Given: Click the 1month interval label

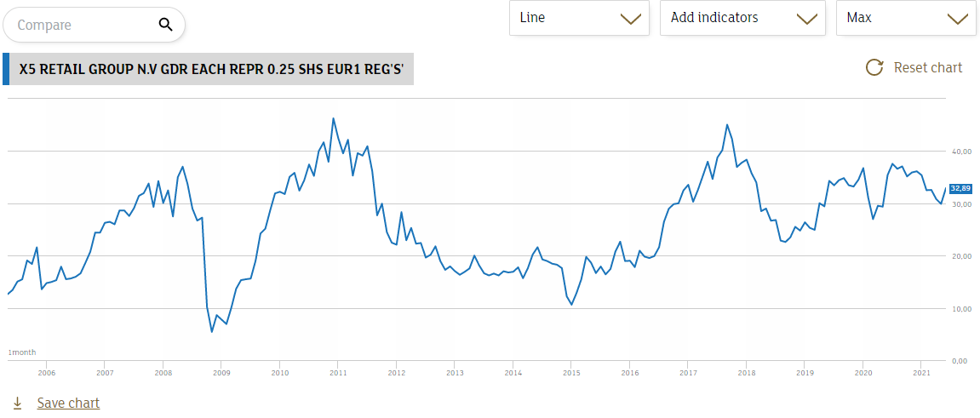Looking at the screenshot, I should [x=22, y=353].
